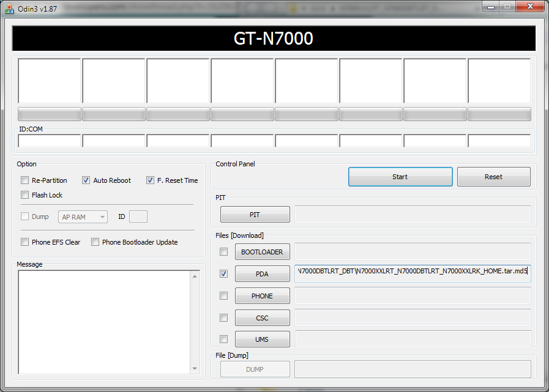
Task: Click the PIT file path field
Action: pyautogui.click(x=413, y=214)
